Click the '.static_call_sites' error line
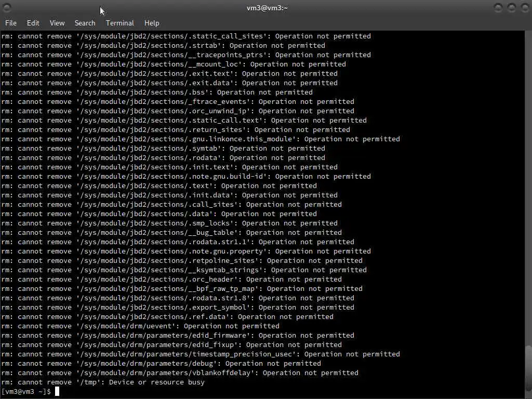532x399 pixels. pos(186,36)
